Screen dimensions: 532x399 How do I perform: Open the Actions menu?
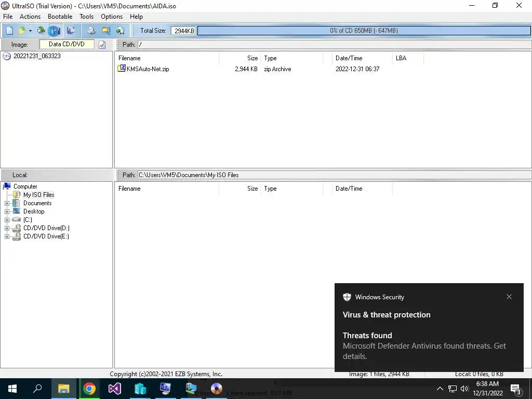[x=30, y=17]
